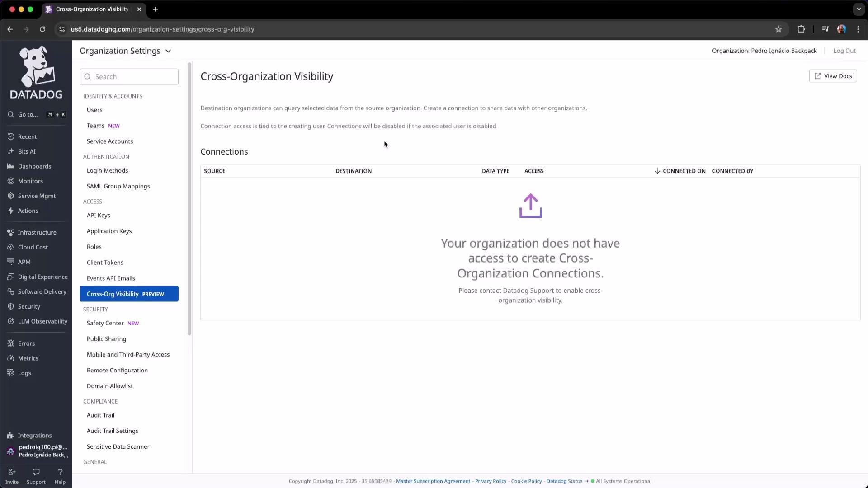Open Cookie Policy footer link
868x488 pixels.
click(x=526, y=481)
